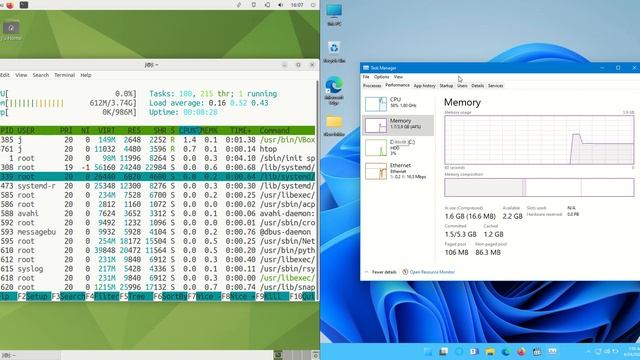Click the terminal window vertical scrollbar

click(x=318, y=190)
